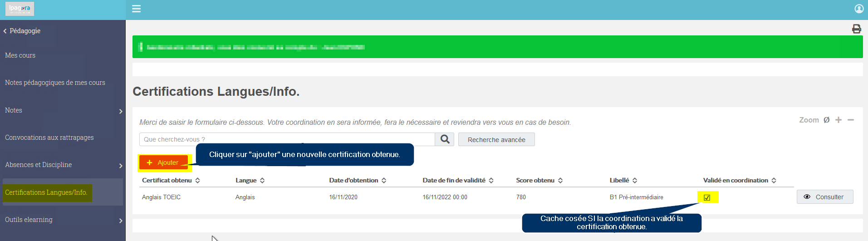Open Convocations aux rattrapages menu item

coord(49,138)
